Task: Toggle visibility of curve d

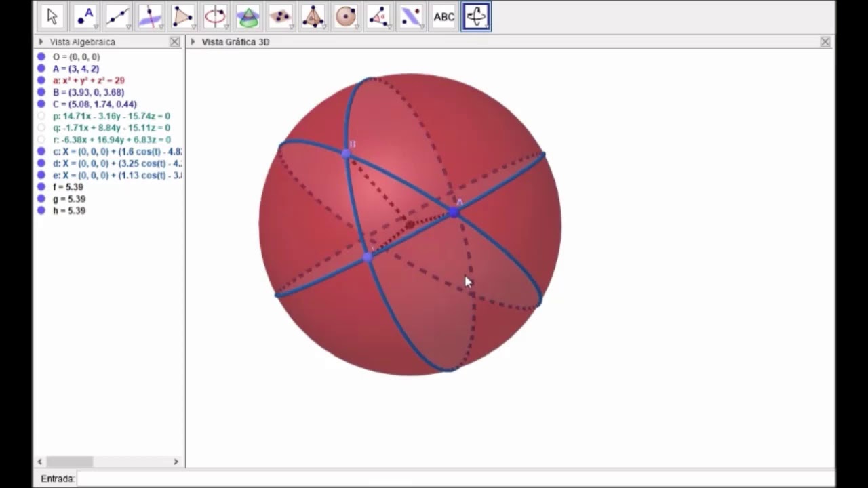Action: pyautogui.click(x=41, y=163)
